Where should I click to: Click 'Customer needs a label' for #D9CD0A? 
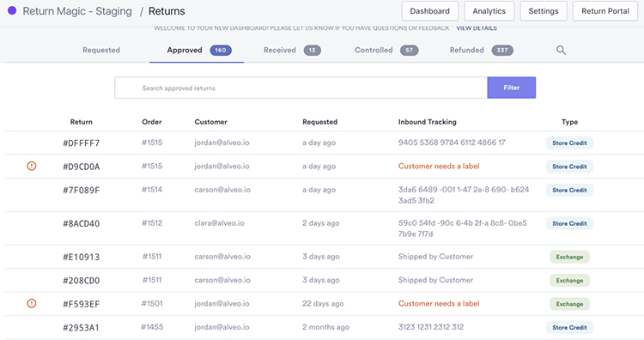tap(439, 166)
